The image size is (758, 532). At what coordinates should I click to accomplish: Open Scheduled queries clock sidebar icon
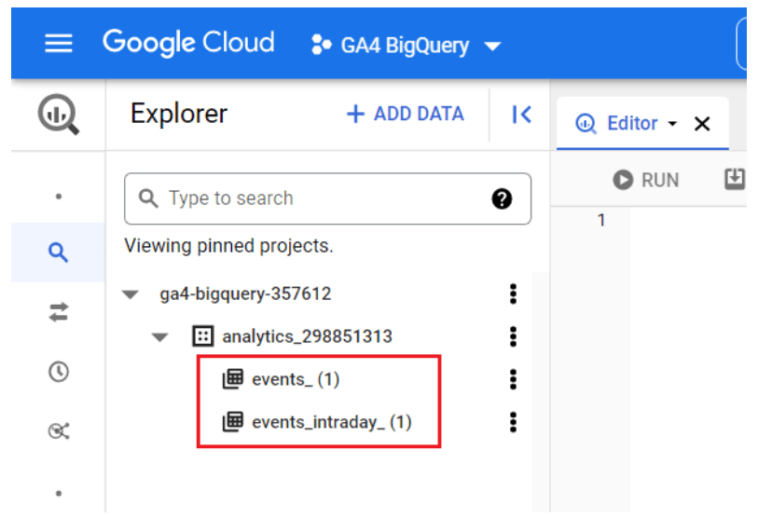[59, 372]
